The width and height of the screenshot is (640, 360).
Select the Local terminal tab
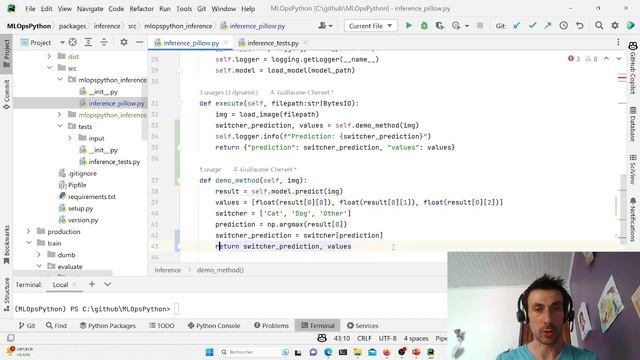tap(60, 284)
